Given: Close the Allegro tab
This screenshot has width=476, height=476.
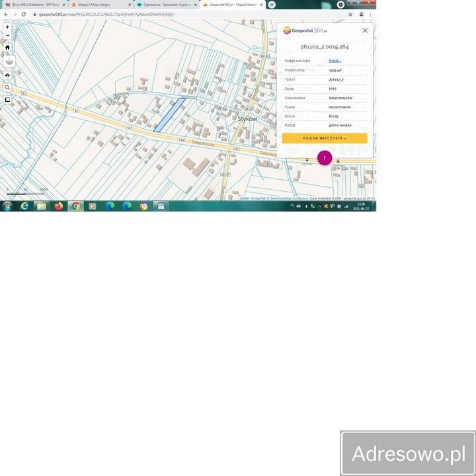Looking at the screenshot, I should 130,5.
